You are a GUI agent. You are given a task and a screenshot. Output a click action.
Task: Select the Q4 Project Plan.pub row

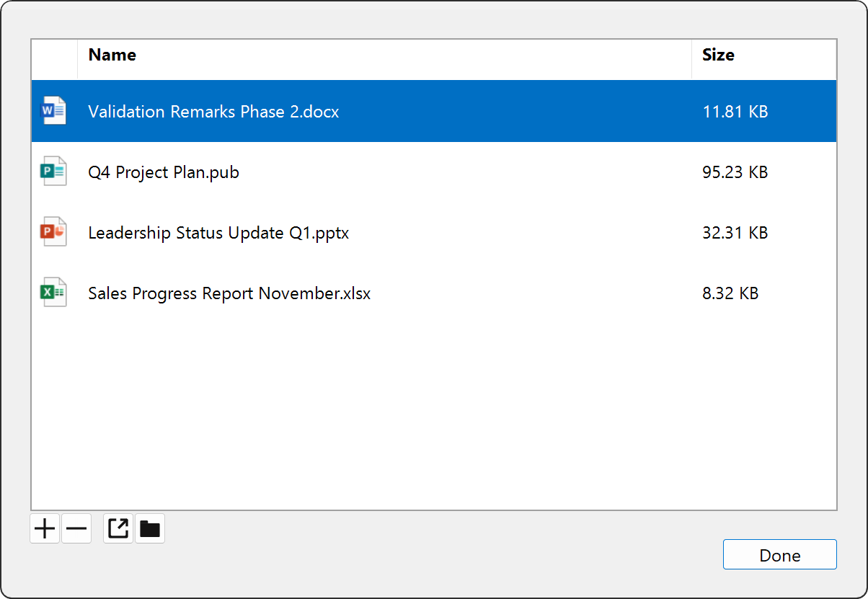coord(360,172)
